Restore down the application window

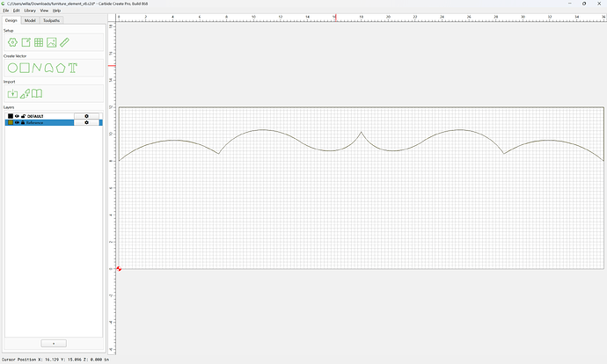tap(584, 4)
